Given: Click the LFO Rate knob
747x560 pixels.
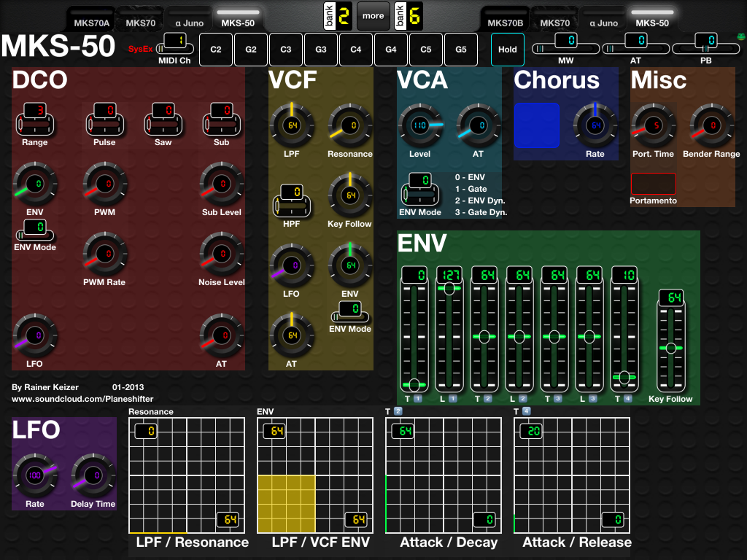Looking at the screenshot, I should (x=35, y=475).
